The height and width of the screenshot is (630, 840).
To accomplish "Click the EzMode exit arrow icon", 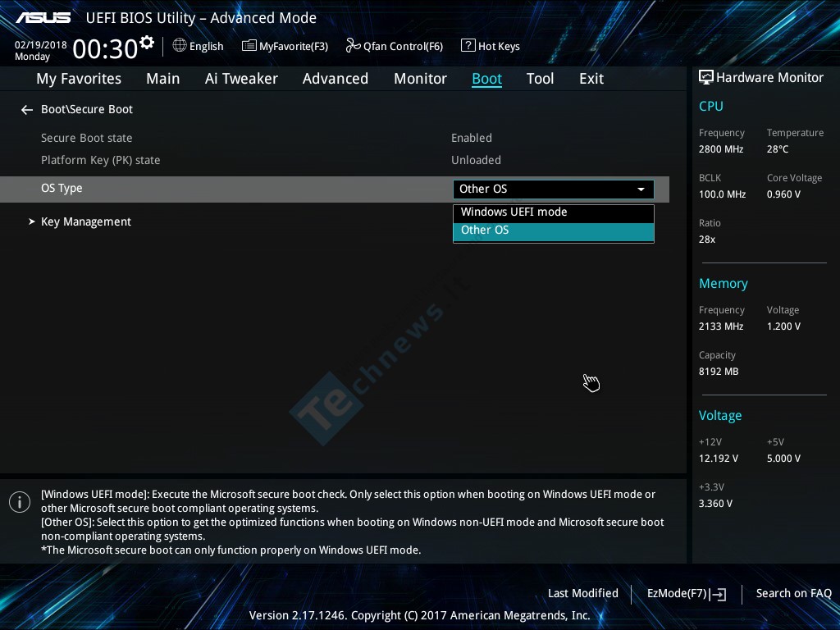I will [719, 594].
